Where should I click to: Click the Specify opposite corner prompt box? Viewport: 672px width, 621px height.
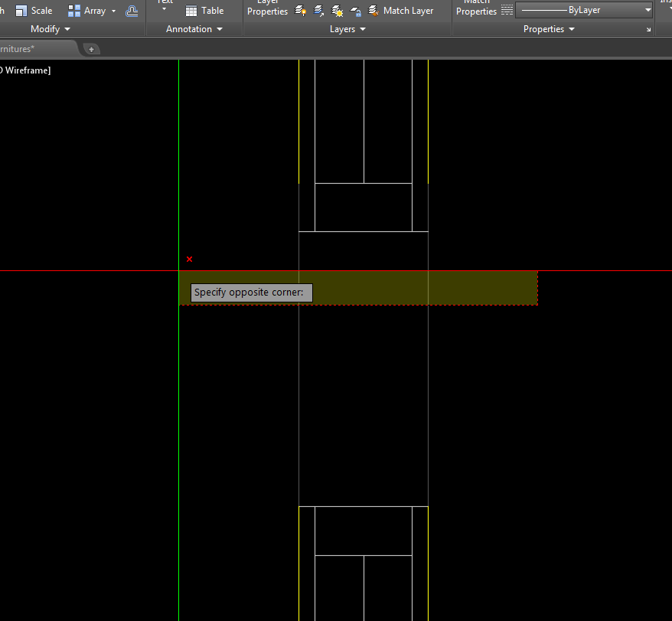tap(251, 293)
